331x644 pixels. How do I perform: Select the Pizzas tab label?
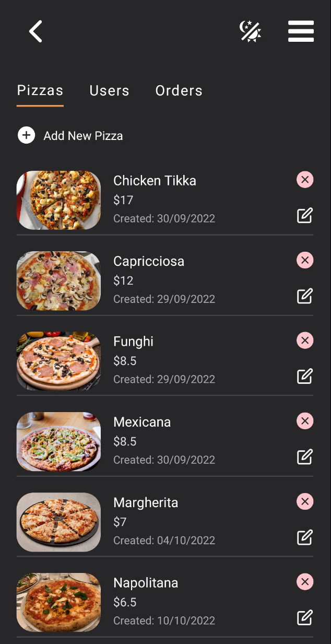pyautogui.click(x=40, y=90)
